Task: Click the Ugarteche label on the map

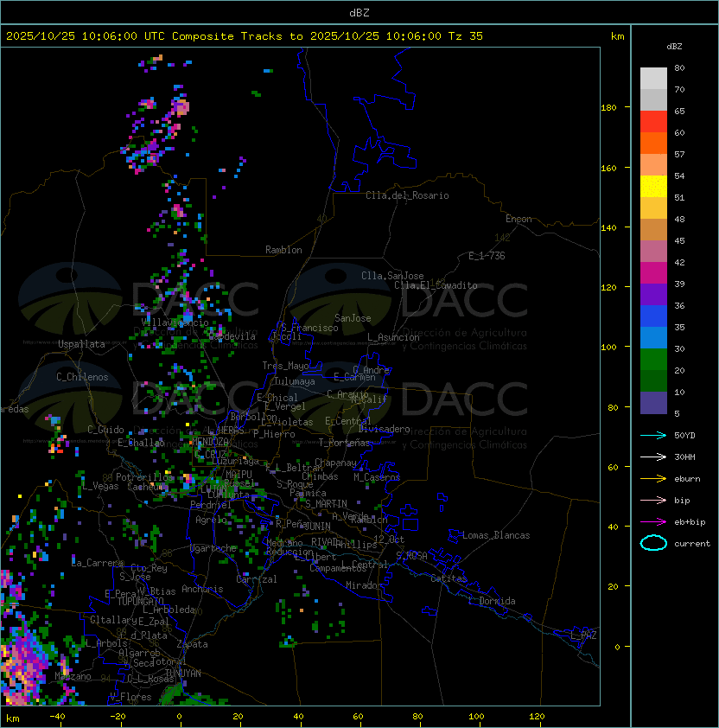Action: tap(213, 548)
